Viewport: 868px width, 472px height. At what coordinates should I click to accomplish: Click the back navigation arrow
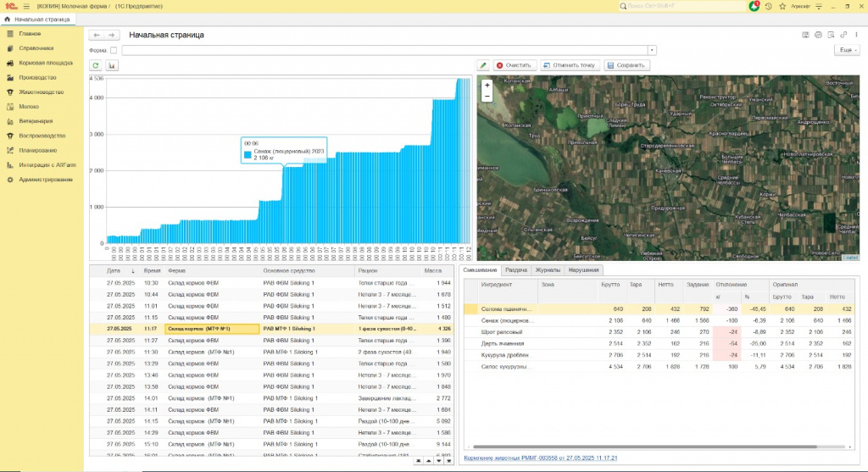(97, 35)
